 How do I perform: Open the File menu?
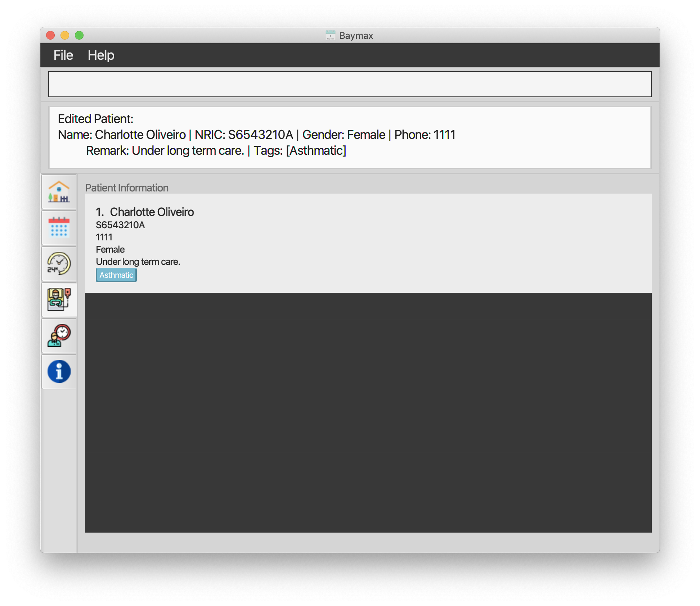click(x=63, y=55)
